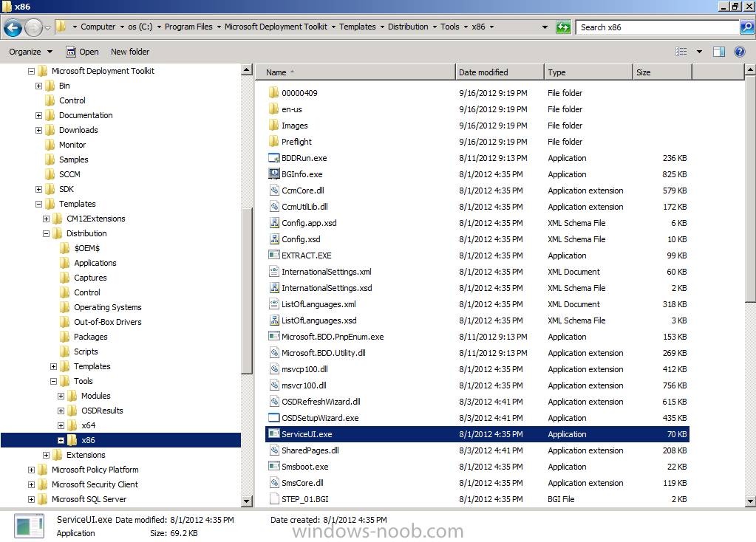This screenshot has height=542, width=756.
Task: Collapse the Distribution tree node
Action: (47, 233)
